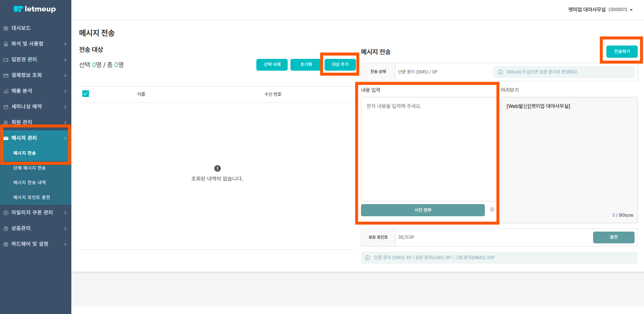
Task: Click the 미리보기 preview box
Action: (569, 160)
